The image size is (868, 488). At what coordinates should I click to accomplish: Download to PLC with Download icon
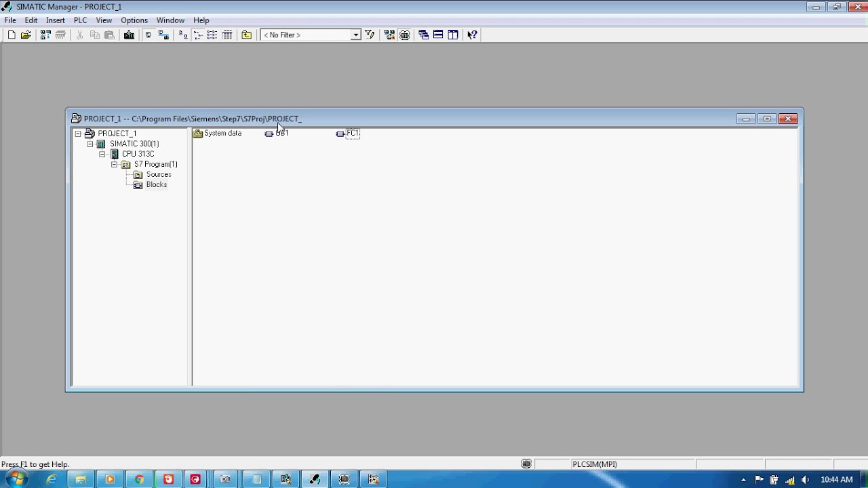[129, 35]
